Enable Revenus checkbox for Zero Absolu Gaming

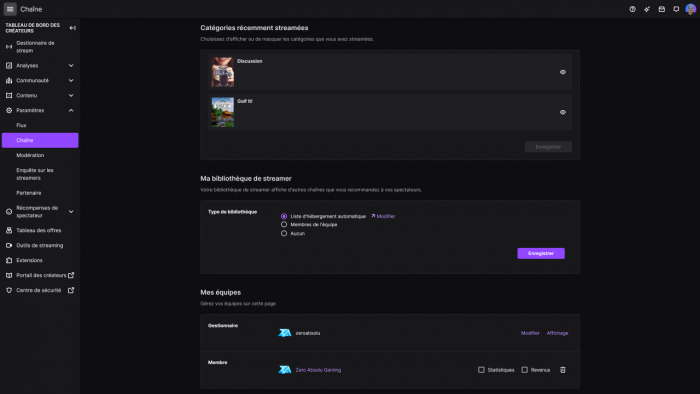tap(525, 370)
